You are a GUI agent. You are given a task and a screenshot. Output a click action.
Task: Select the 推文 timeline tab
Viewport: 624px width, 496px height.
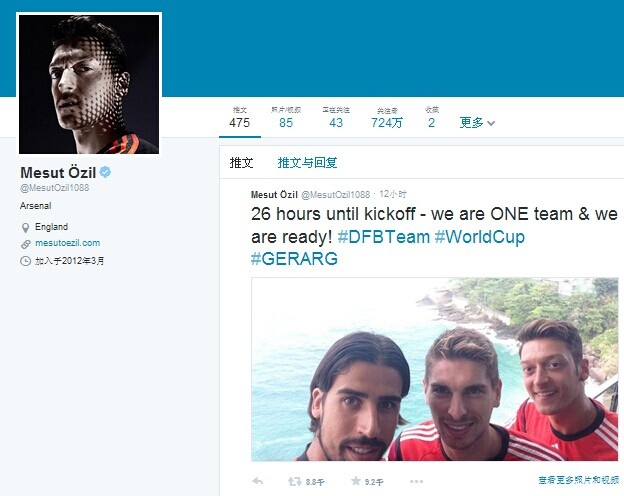(241, 162)
